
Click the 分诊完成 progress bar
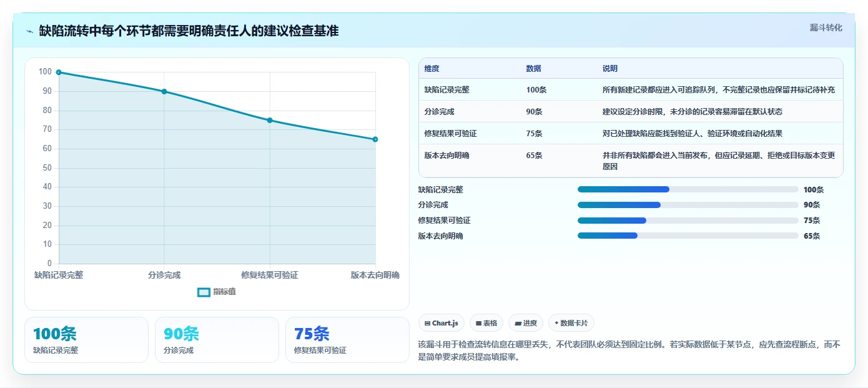point(688,205)
